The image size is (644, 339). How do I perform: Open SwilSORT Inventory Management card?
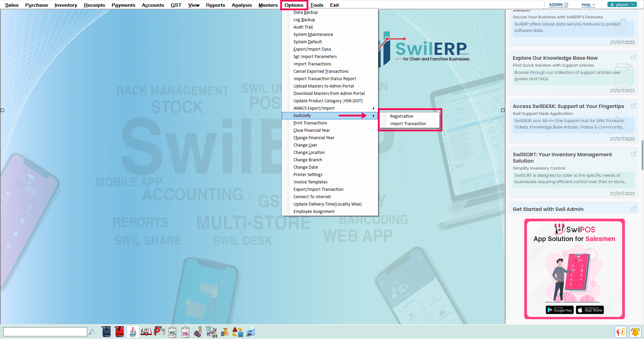(574, 172)
